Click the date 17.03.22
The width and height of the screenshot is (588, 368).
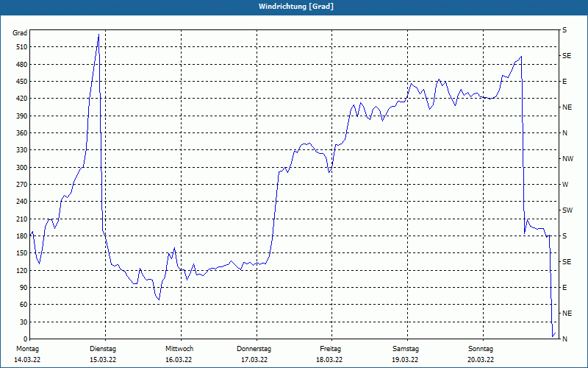pos(254,360)
